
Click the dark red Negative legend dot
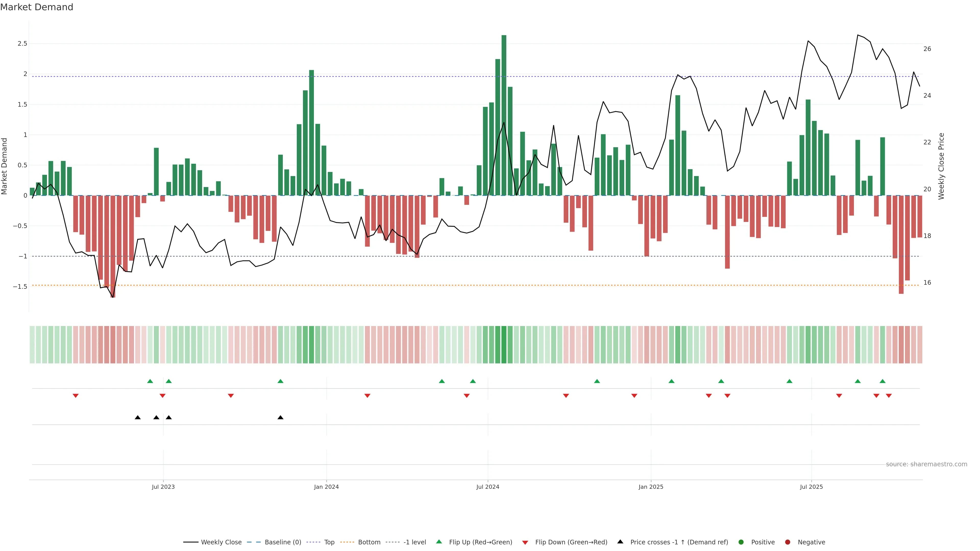coord(788,542)
